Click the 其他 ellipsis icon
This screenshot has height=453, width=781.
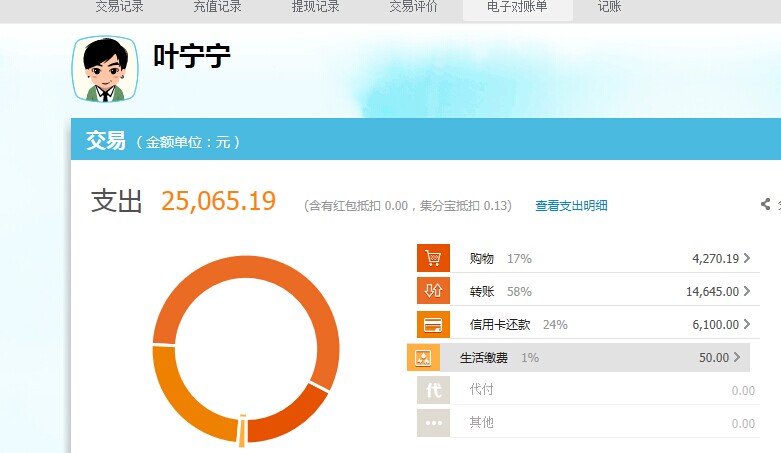click(433, 423)
